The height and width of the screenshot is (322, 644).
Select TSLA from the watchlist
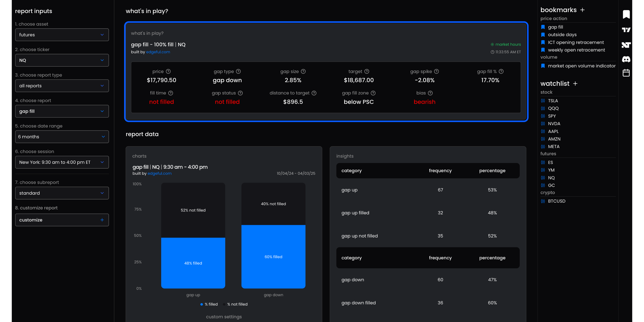point(553,101)
